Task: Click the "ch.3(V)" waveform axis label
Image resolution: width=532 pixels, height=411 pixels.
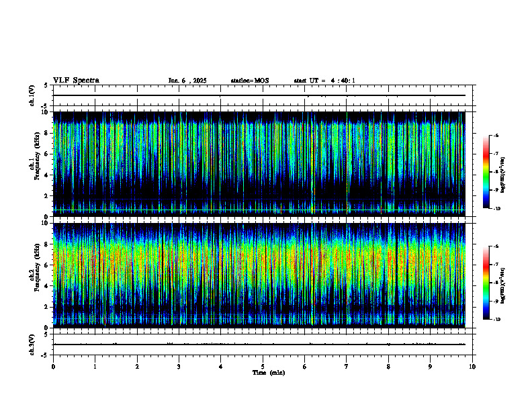Action: coord(32,345)
